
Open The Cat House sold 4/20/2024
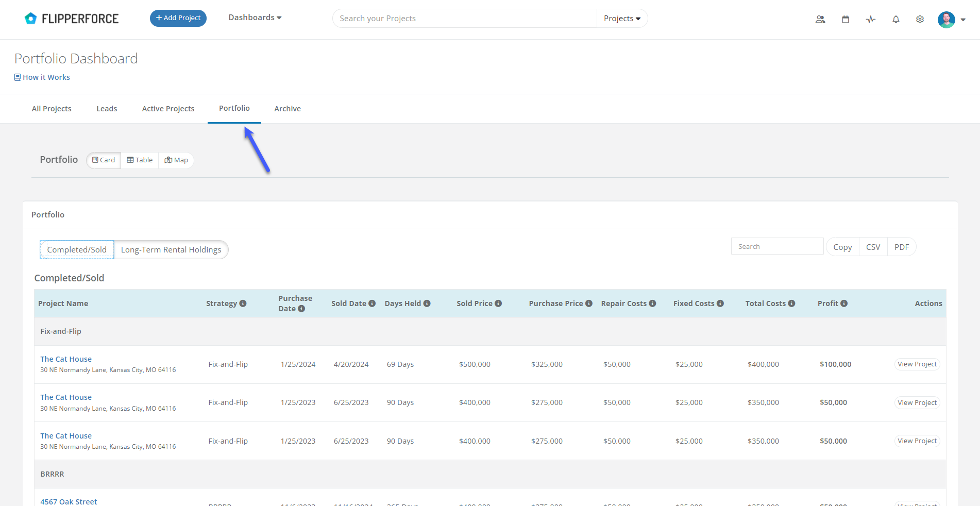point(66,359)
